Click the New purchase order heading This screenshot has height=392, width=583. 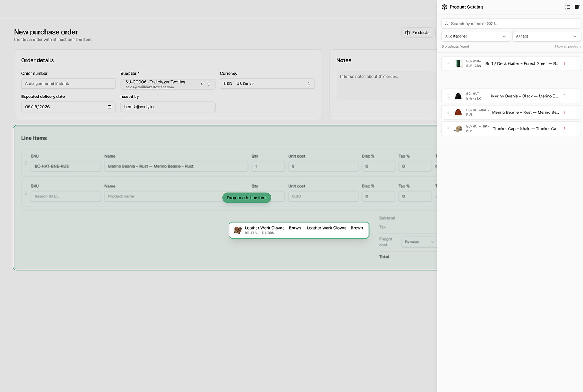[46, 32]
